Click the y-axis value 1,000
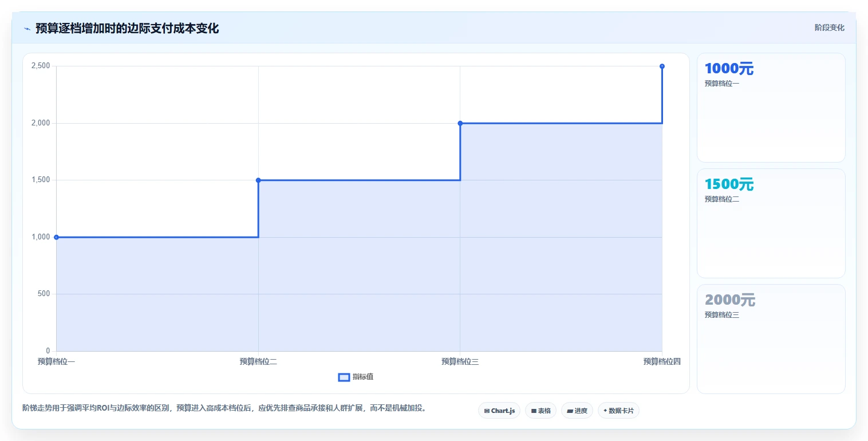This screenshot has height=441, width=868. pyautogui.click(x=41, y=237)
